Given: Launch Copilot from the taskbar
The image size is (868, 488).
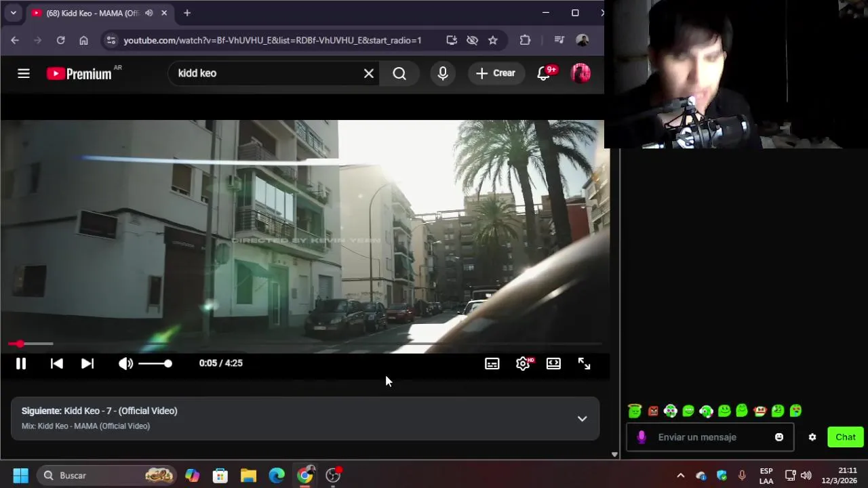Looking at the screenshot, I should click(x=193, y=476).
